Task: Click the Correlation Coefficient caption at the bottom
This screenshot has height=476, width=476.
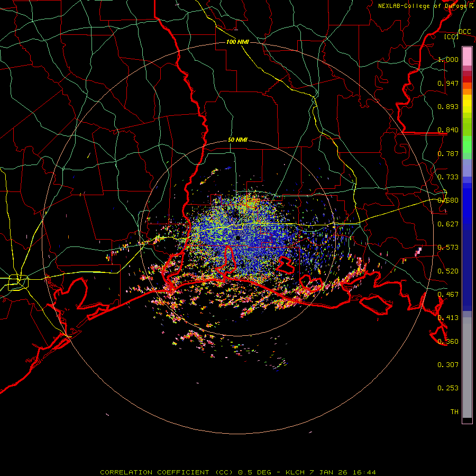Action: (x=238, y=472)
